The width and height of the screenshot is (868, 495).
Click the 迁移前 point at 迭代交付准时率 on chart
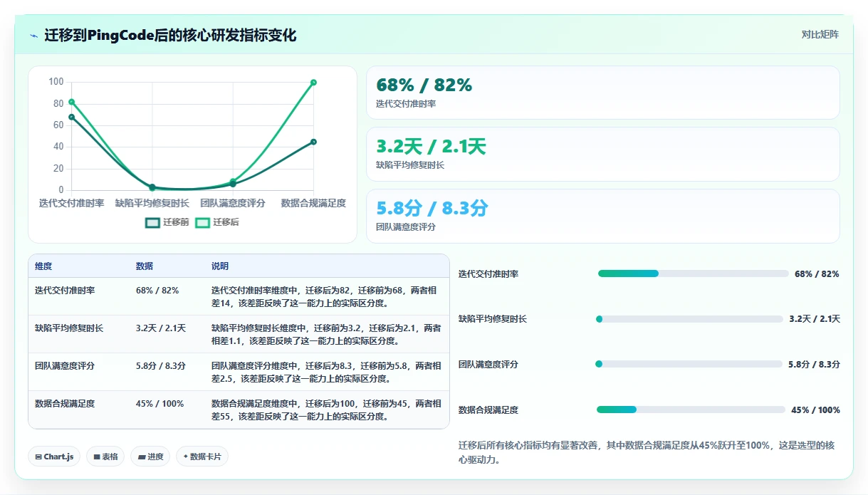71,117
